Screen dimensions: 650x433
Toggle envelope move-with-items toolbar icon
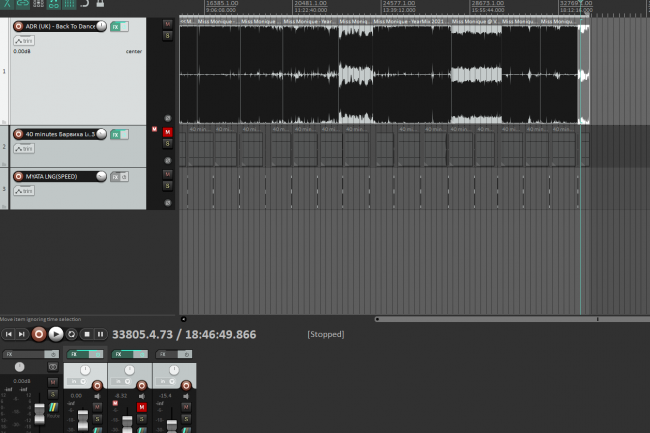[x=53, y=3]
